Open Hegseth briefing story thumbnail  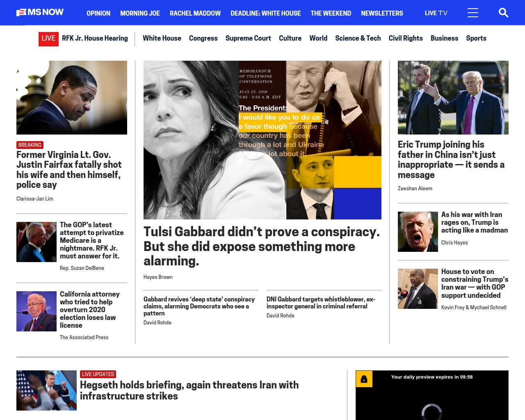click(x=46, y=390)
